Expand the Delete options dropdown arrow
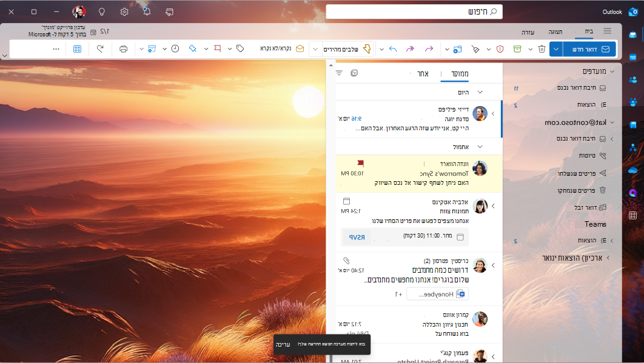The height and width of the screenshot is (363, 644). tap(530, 49)
